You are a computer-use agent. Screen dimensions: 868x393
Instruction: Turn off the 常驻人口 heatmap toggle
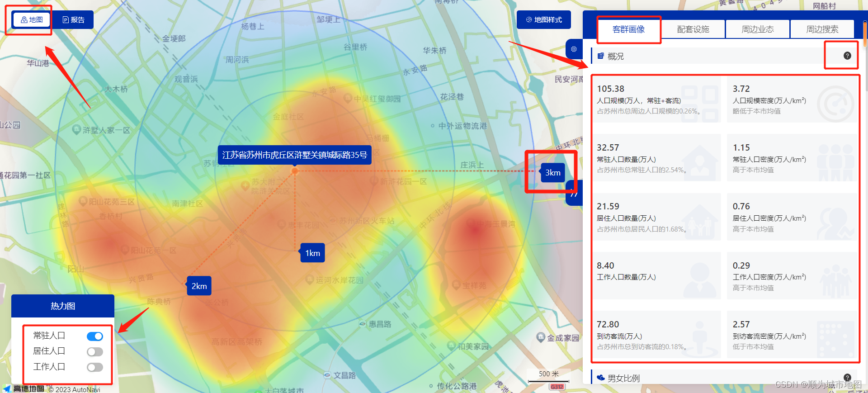click(x=95, y=336)
